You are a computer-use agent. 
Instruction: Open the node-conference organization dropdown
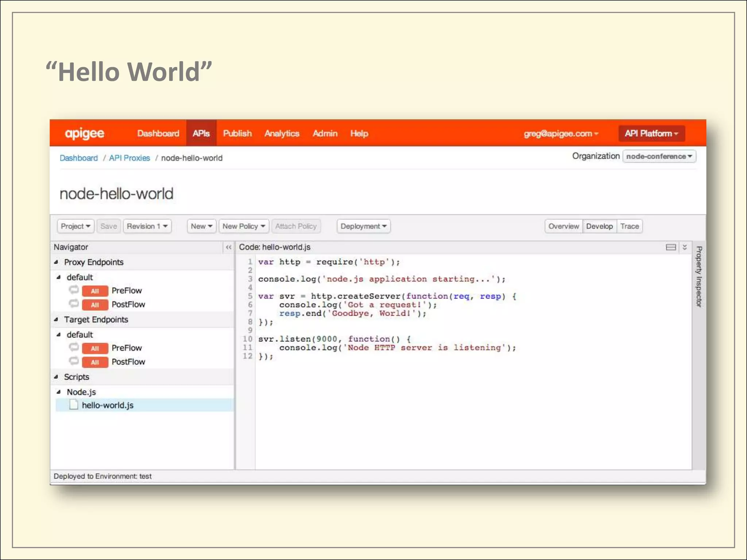pos(659,156)
